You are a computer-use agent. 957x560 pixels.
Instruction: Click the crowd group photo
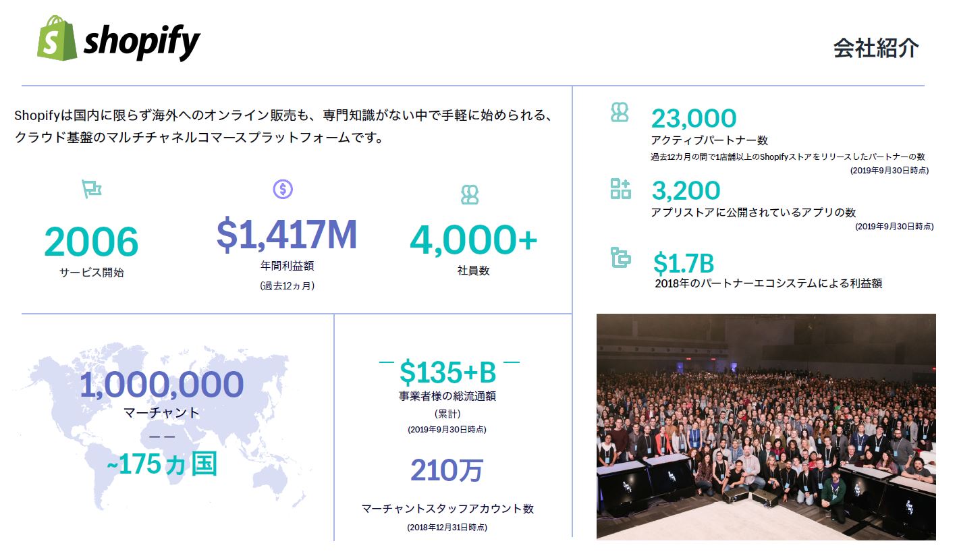click(766, 426)
